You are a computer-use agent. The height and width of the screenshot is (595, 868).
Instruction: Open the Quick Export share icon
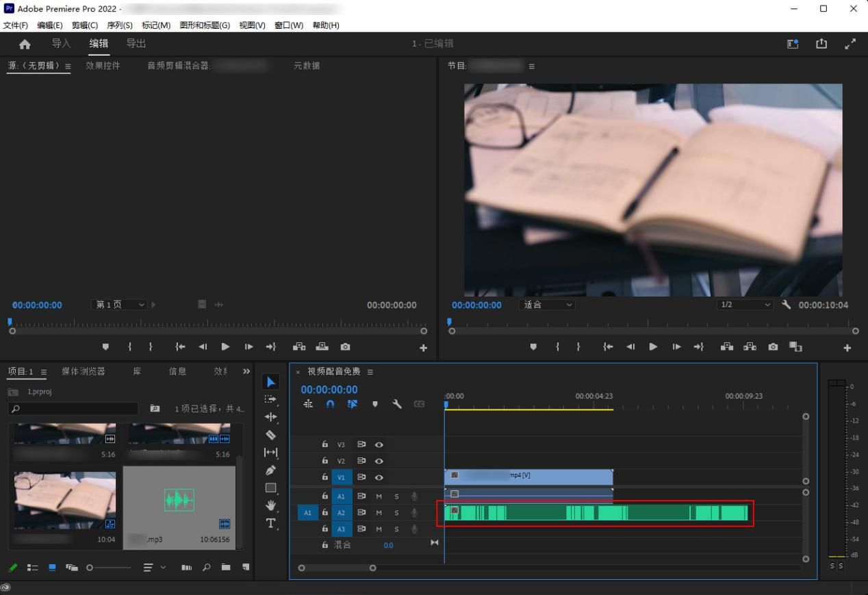(821, 44)
